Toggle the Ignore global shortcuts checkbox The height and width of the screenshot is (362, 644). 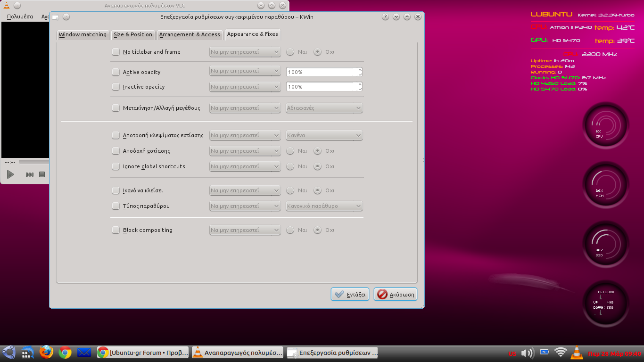coord(116,166)
